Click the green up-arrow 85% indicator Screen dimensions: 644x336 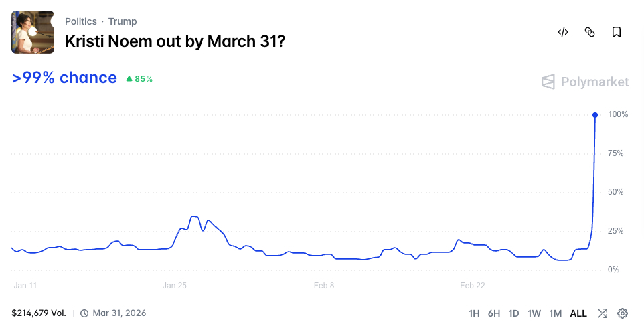139,79
